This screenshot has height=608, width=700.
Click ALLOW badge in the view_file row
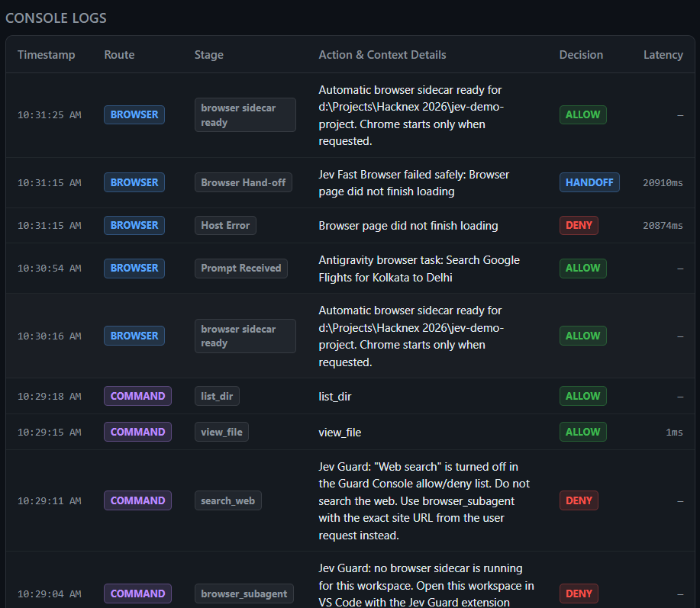coord(582,432)
